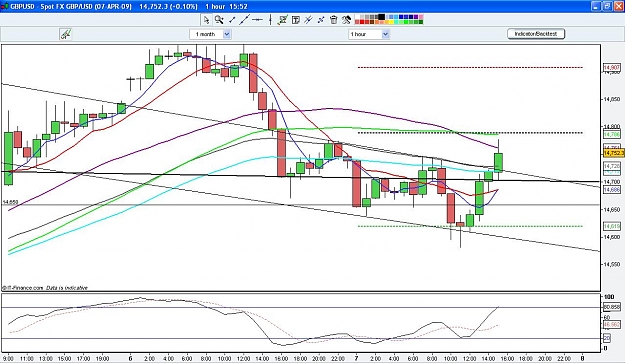The height and width of the screenshot is (363, 625).
Task: Click the 14,619 green price label
Action: point(612,226)
